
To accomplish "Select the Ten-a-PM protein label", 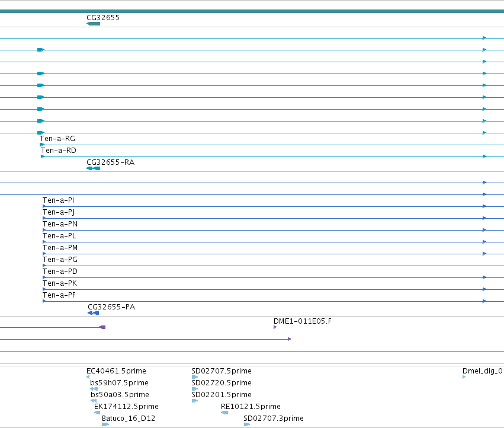I will tap(60, 248).
